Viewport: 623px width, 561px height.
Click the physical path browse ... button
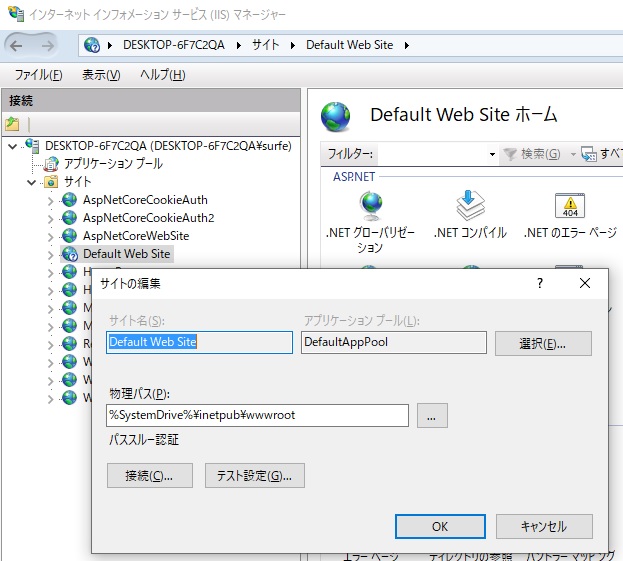click(x=432, y=416)
